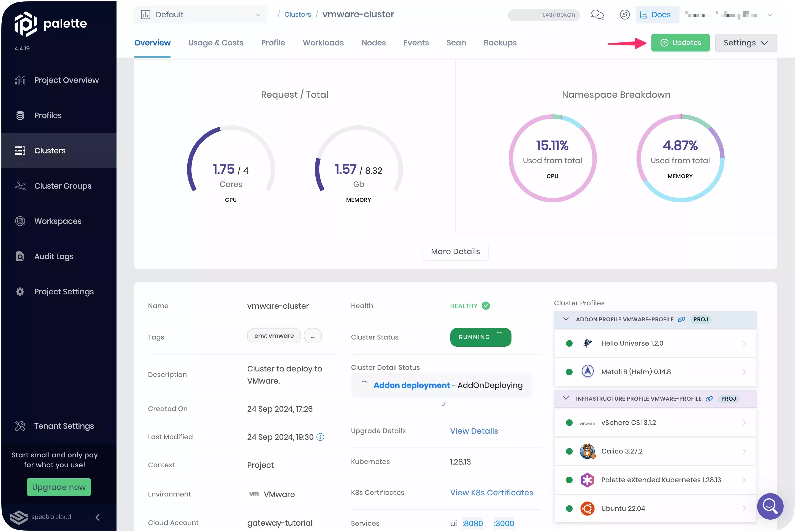Click the Cluster Groups sidebar icon
Viewport: 796px width, 532px height.
(x=20, y=186)
